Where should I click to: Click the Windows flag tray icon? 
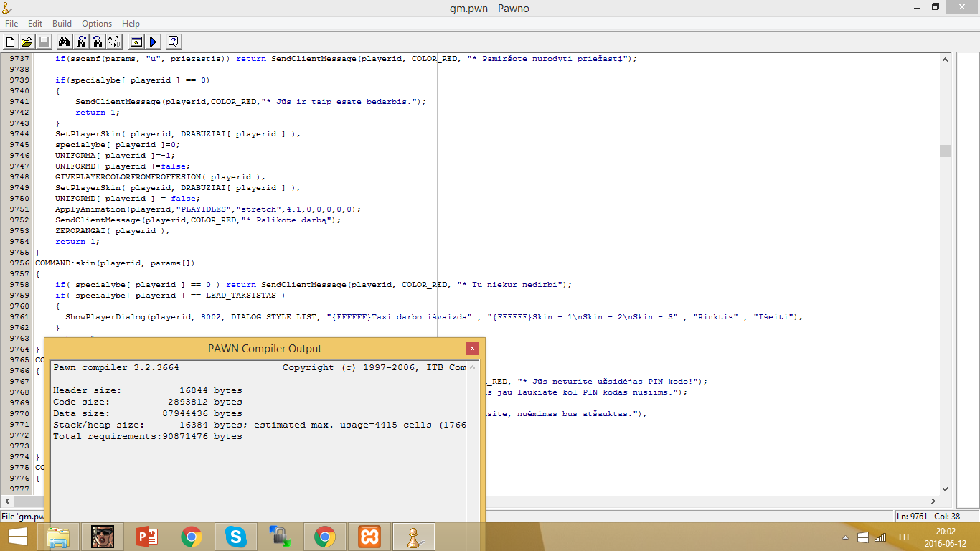pyautogui.click(x=863, y=537)
